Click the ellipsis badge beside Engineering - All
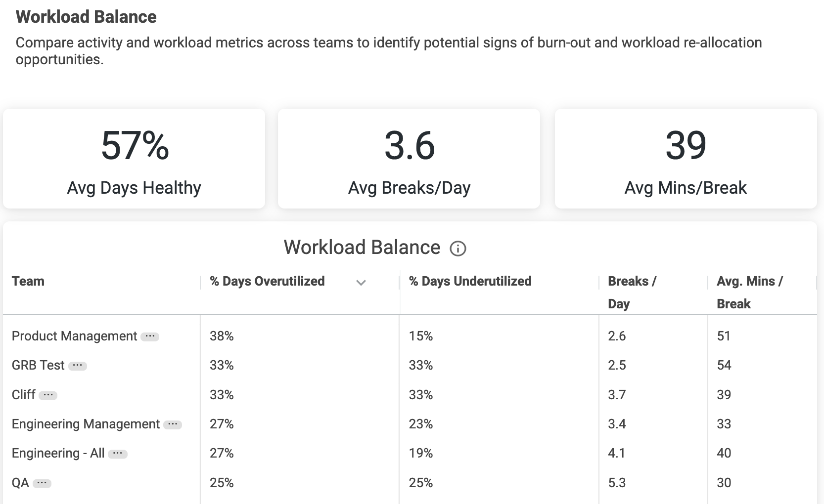 point(117,454)
